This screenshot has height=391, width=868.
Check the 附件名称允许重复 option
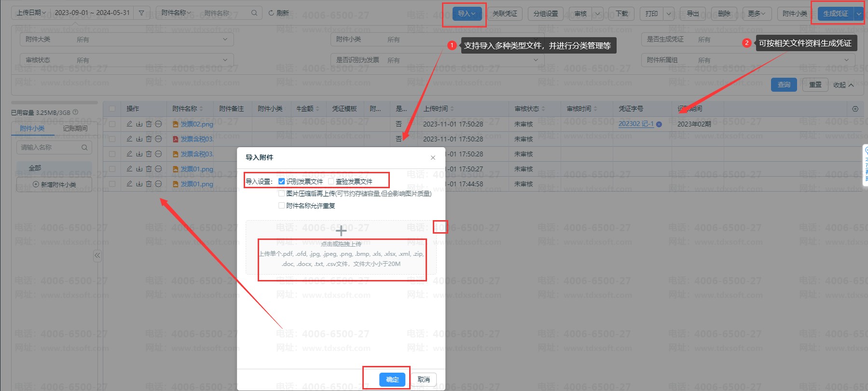(x=282, y=206)
